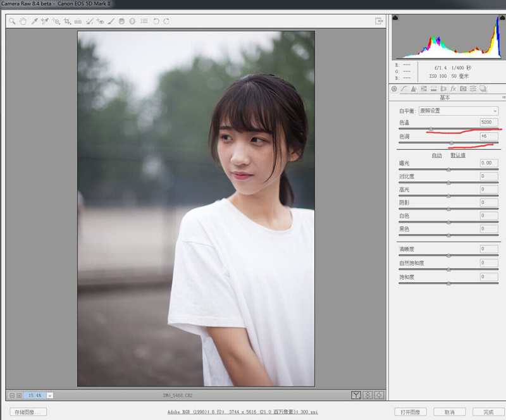Screen dimensions: 506x420
Task: Select the Graduated Filter tool
Action: [x=121, y=22]
